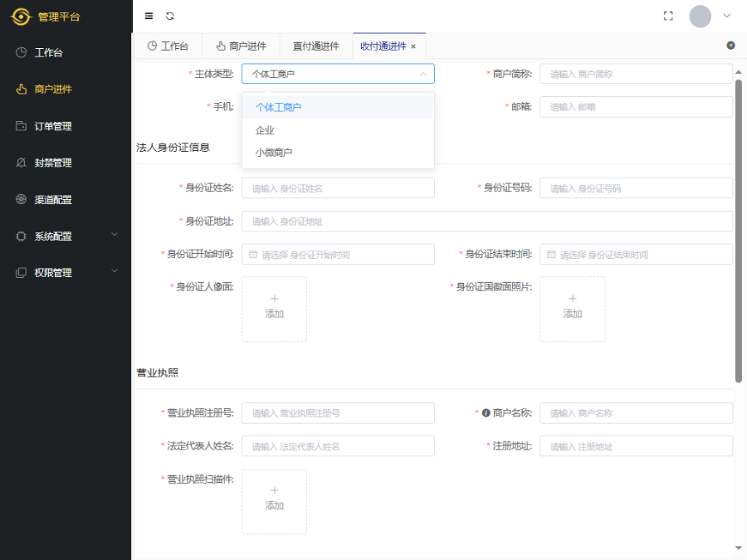747x560 pixels.
Task: Add 营业执照扫描件 upload
Action: tap(275, 501)
